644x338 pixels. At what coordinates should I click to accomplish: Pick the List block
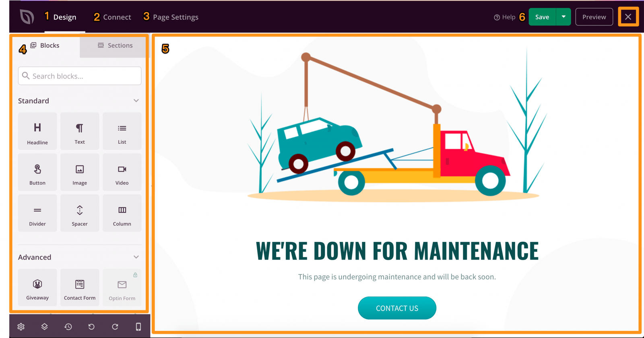click(x=122, y=132)
